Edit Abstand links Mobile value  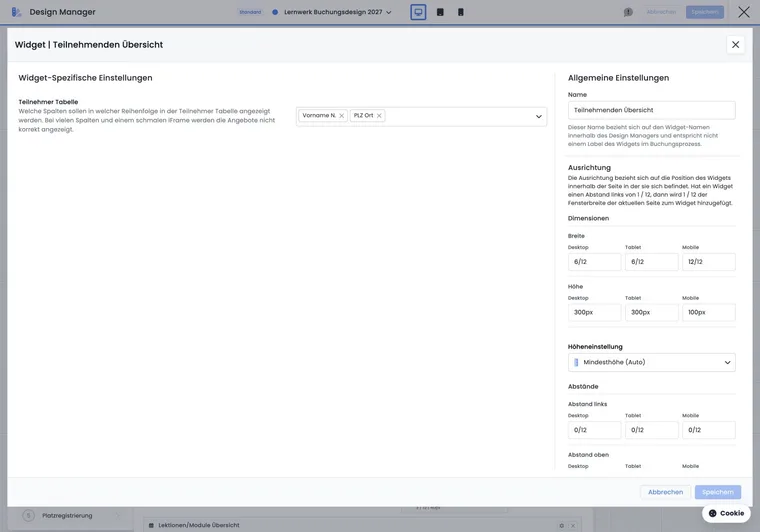(709, 430)
